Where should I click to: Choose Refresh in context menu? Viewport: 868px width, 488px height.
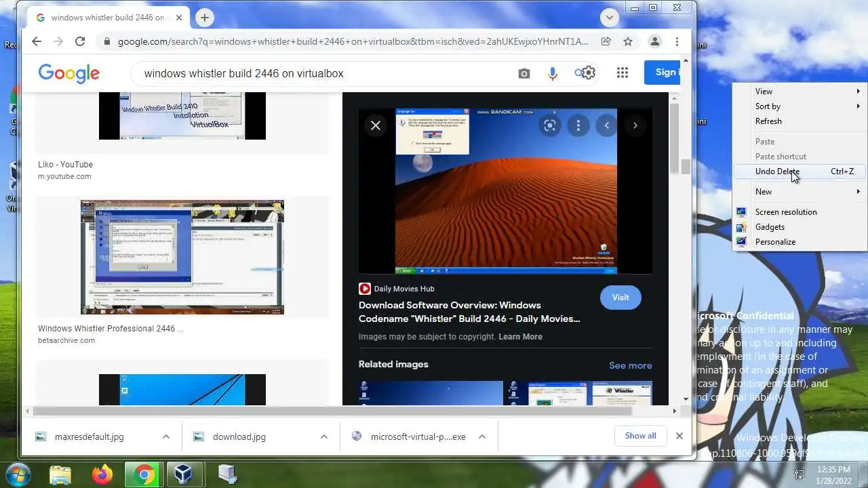point(800,121)
